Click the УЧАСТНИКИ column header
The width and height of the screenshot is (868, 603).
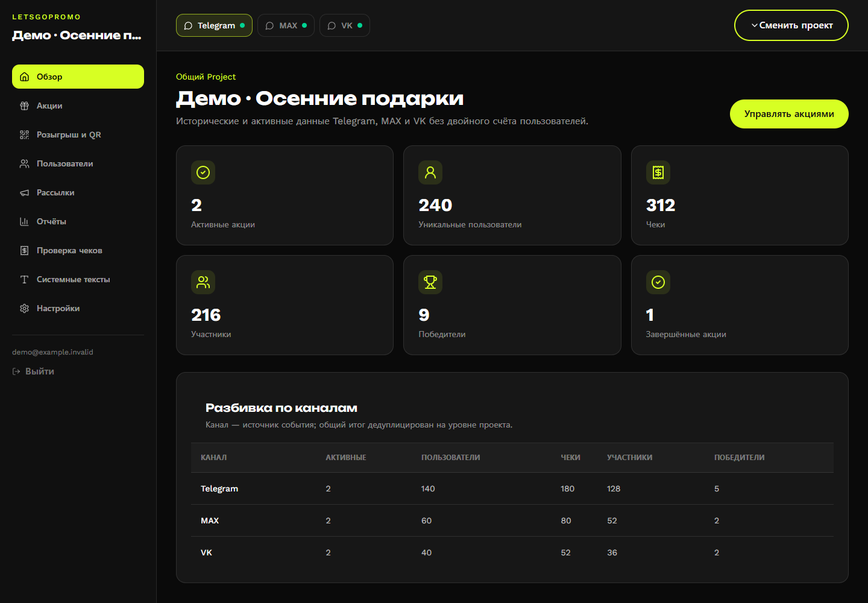pos(630,458)
